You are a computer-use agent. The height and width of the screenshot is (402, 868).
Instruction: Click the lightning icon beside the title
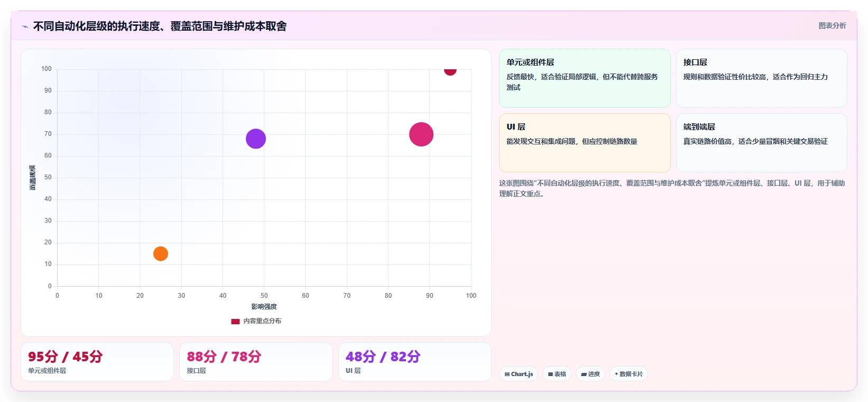[25, 26]
